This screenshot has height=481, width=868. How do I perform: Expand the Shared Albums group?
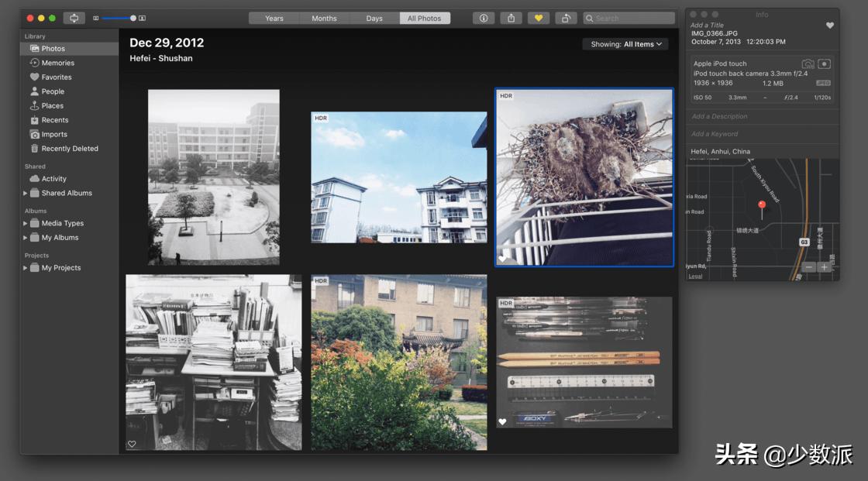click(x=25, y=193)
